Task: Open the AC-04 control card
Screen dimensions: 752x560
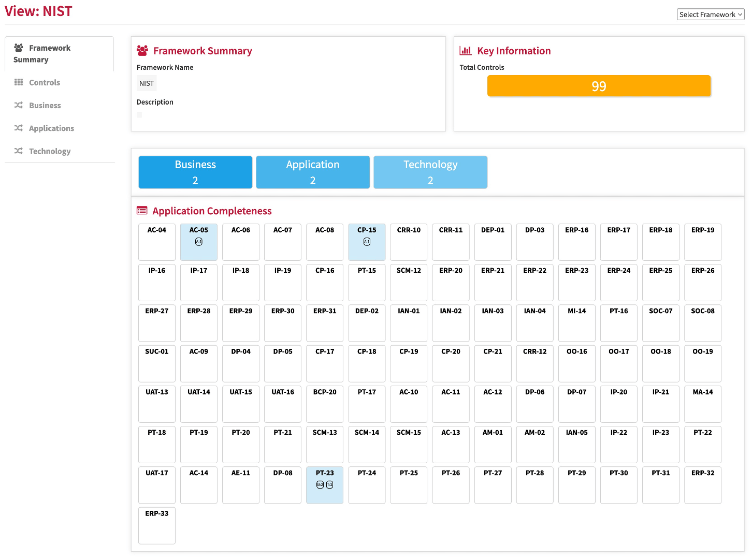Action: click(x=157, y=242)
